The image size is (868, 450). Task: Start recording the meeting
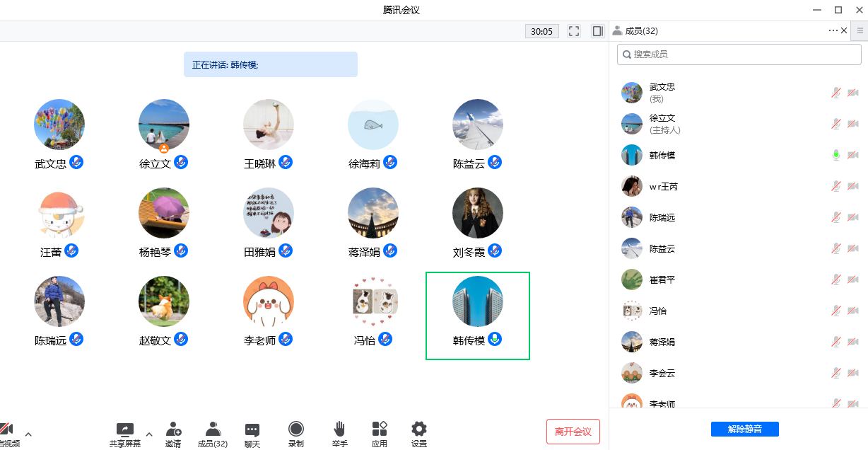(x=296, y=433)
